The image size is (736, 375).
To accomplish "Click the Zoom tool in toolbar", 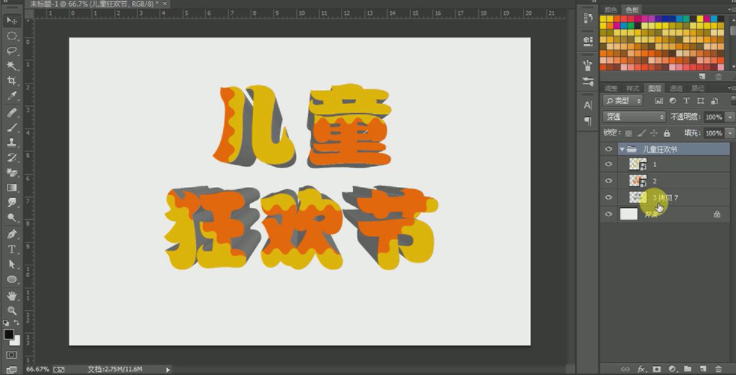I will click(x=12, y=310).
